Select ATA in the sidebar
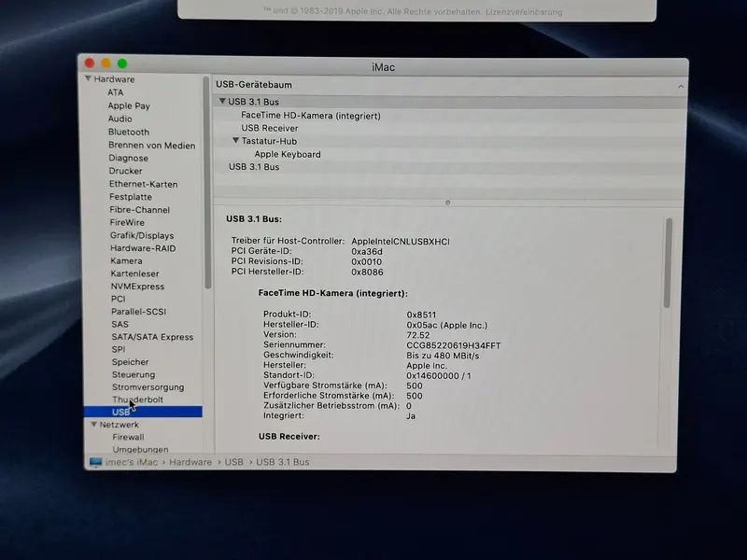The width and height of the screenshot is (747, 560). [115, 92]
